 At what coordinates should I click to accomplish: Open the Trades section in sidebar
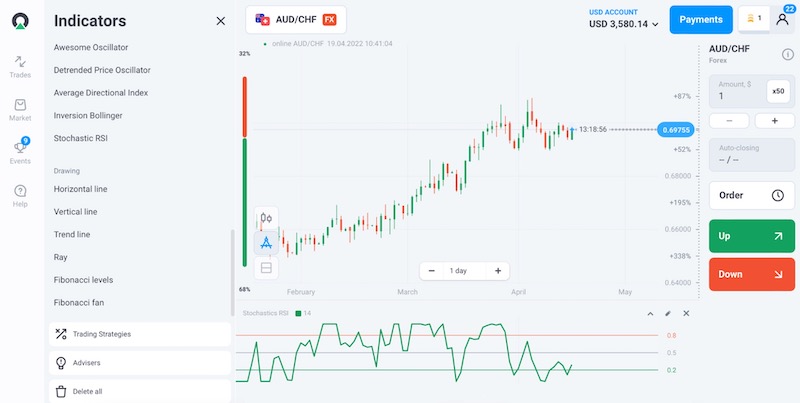click(x=20, y=66)
